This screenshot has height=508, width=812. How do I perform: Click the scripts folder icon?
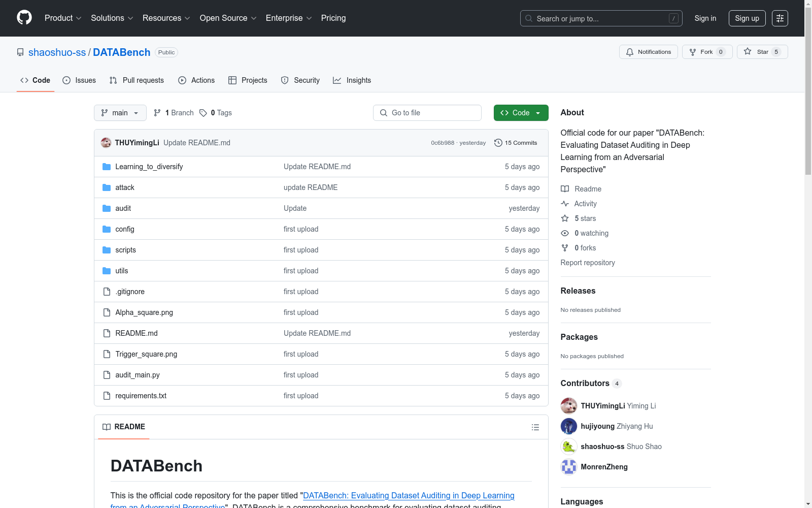point(107,250)
